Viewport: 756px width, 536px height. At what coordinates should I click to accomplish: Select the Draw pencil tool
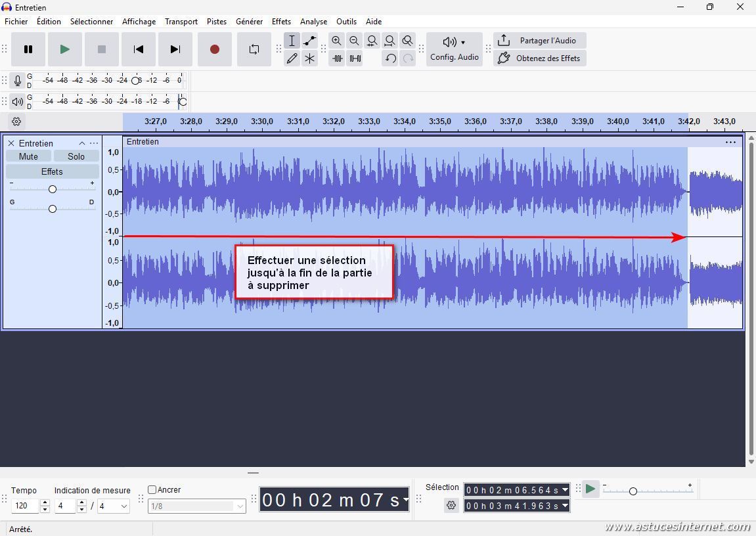pos(292,58)
